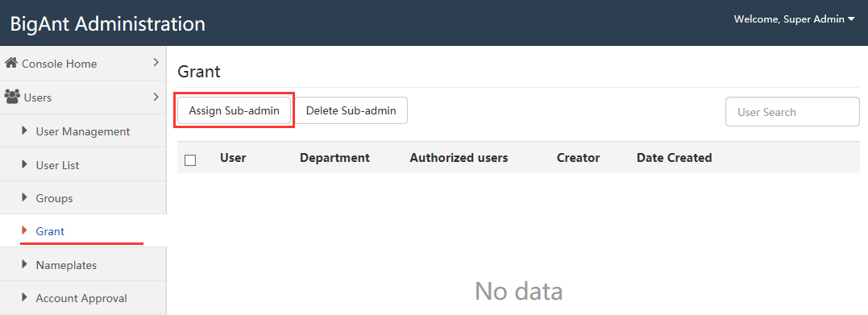Click the Authorized users column header
Image resolution: width=868 pixels, height=315 pixels.
459,158
